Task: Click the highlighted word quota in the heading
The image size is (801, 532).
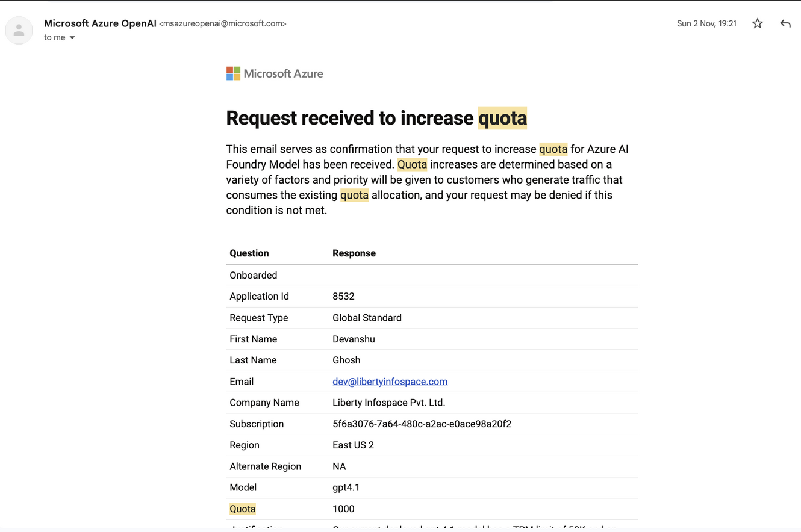Action: (x=502, y=118)
